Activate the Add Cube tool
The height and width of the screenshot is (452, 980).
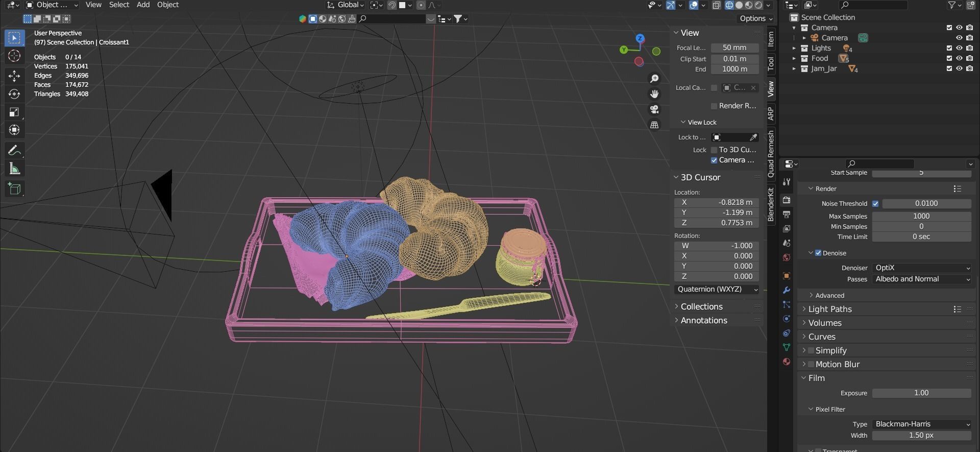14,188
